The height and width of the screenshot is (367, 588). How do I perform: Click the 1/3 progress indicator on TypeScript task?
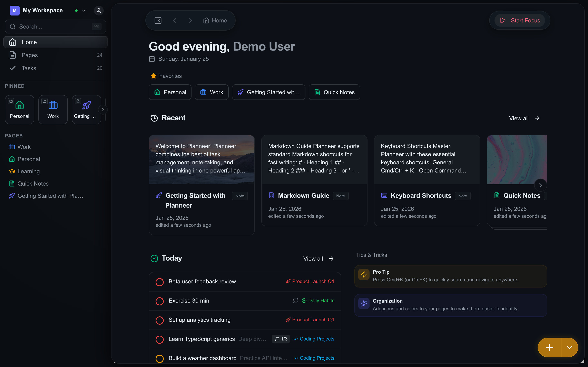pyautogui.click(x=281, y=339)
